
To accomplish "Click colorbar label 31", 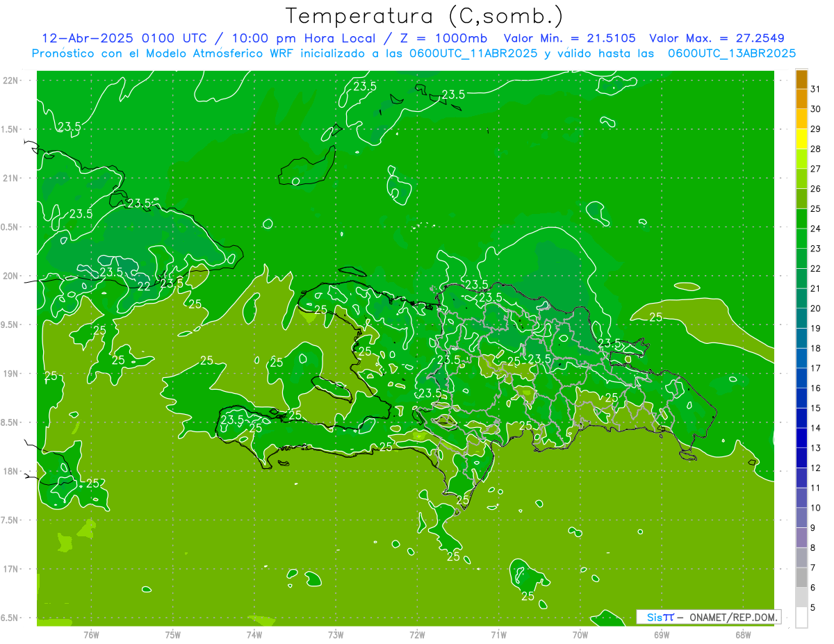I will (816, 89).
